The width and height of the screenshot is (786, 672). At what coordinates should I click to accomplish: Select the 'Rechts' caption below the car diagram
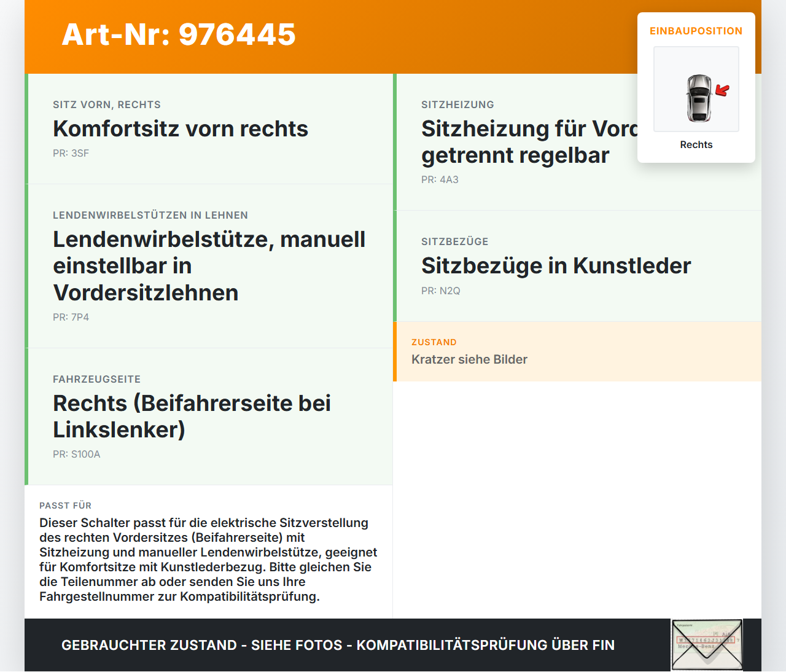(x=696, y=144)
